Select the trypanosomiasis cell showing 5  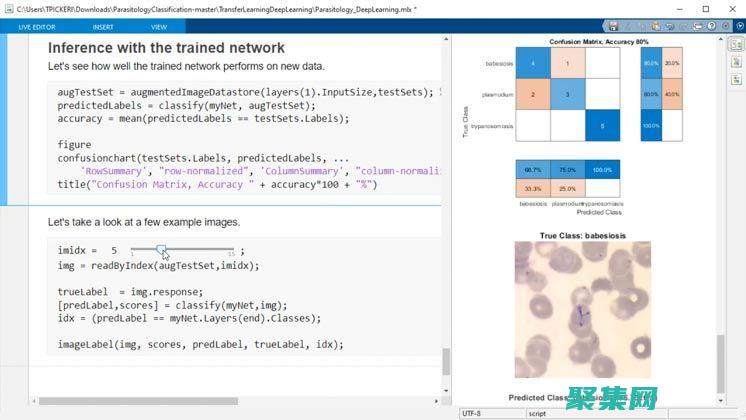click(602, 126)
